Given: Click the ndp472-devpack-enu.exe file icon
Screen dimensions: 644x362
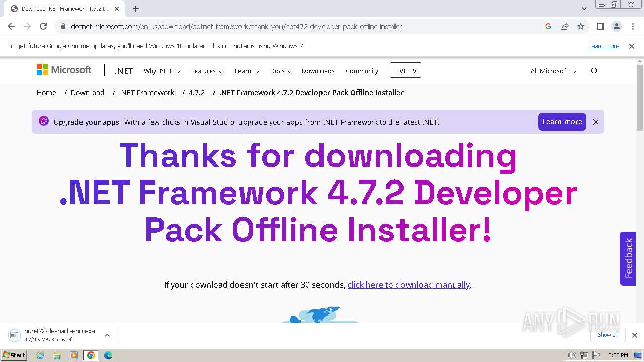Looking at the screenshot, I should [x=14, y=335].
